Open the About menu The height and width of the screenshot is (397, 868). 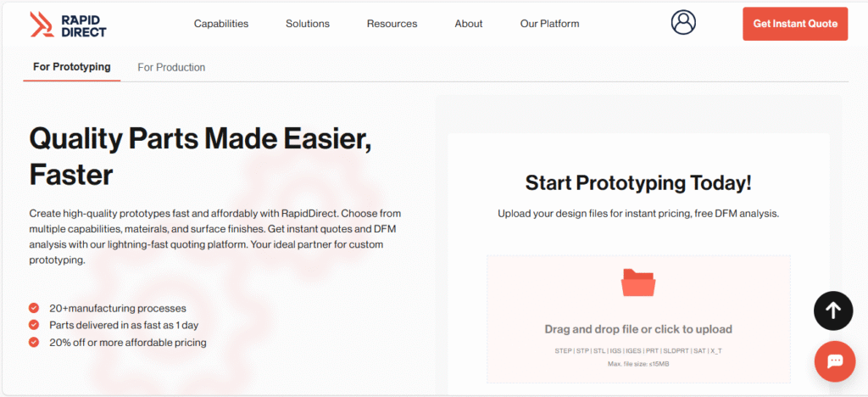pos(468,24)
